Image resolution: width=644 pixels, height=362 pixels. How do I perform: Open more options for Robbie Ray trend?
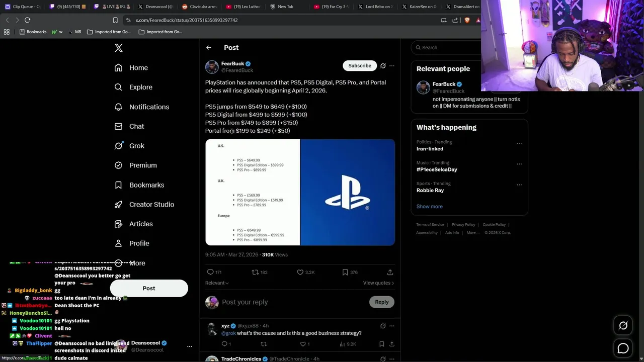[519, 185]
